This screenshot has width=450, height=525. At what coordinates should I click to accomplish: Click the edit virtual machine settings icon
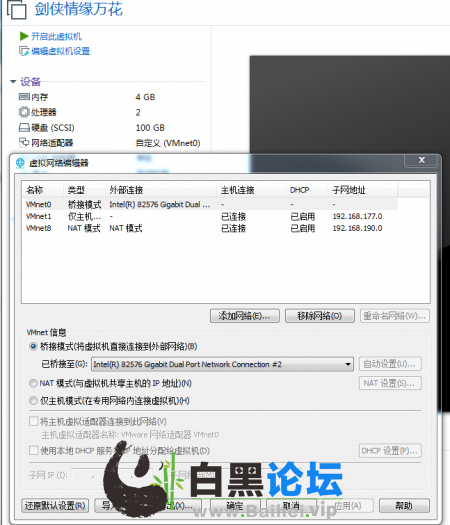24,51
